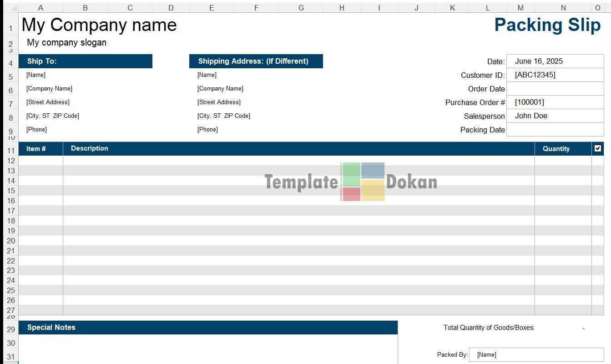Click the Item # column heading
611x364 pixels.
(x=36, y=149)
